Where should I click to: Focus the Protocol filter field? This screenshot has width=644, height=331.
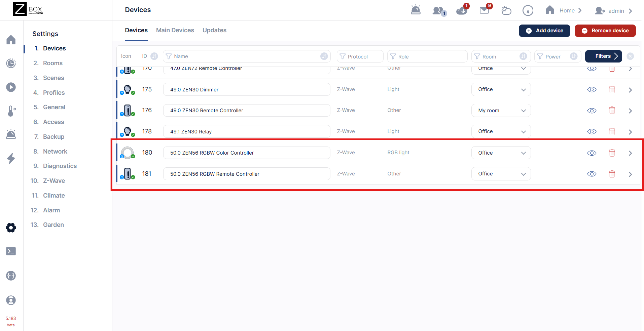[360, 56]
